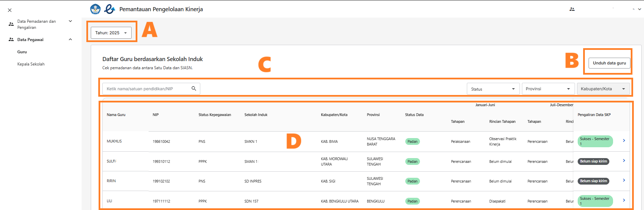Click the user account icon in header
Image resolution: width=644 pixels, height=210 pixels.
(572, 9)
